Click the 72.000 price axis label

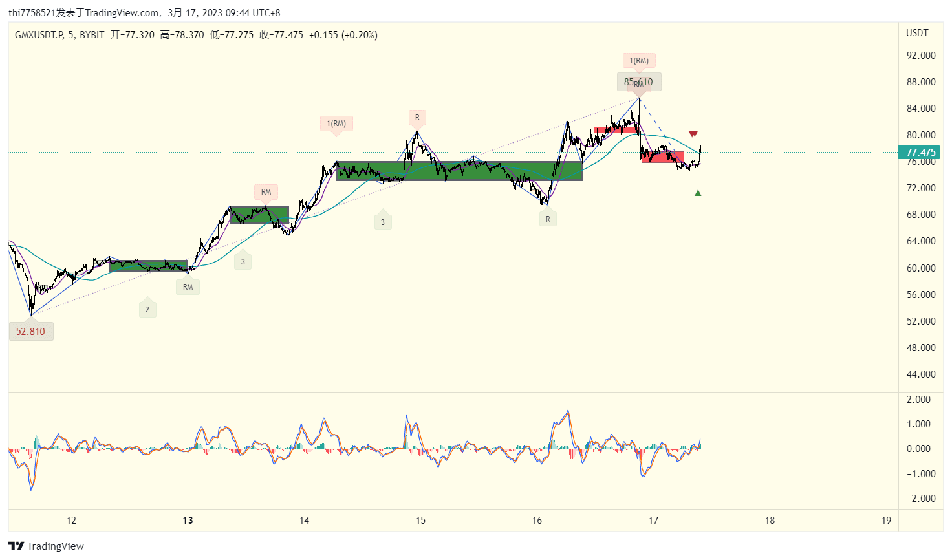[x=921, y=188]
